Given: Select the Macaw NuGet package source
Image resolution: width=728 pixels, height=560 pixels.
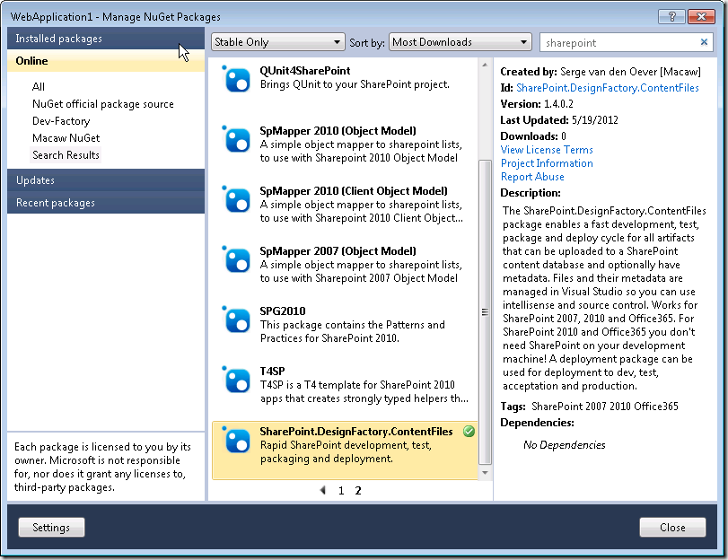Looking at the screenshot, I should click(66, 138).
